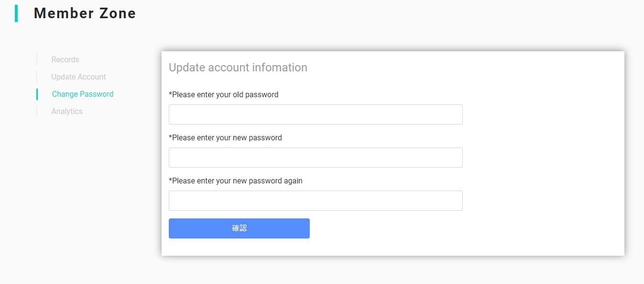The height and width of the screenshot is (284, 644).
Task: Click the gray marker beside Records
Action: tap(37, 60)
